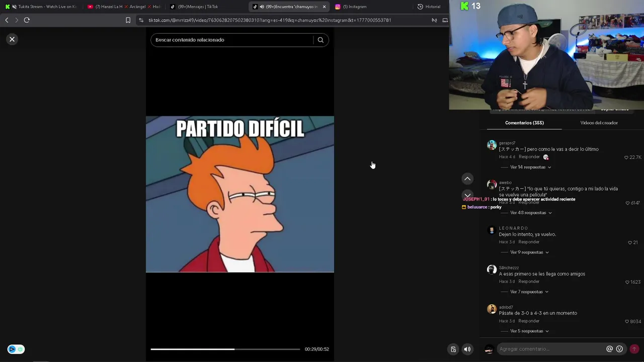Click your own avatar beside the comment box
The width and height of the screenshot is (644, 362).
[489, 349]
